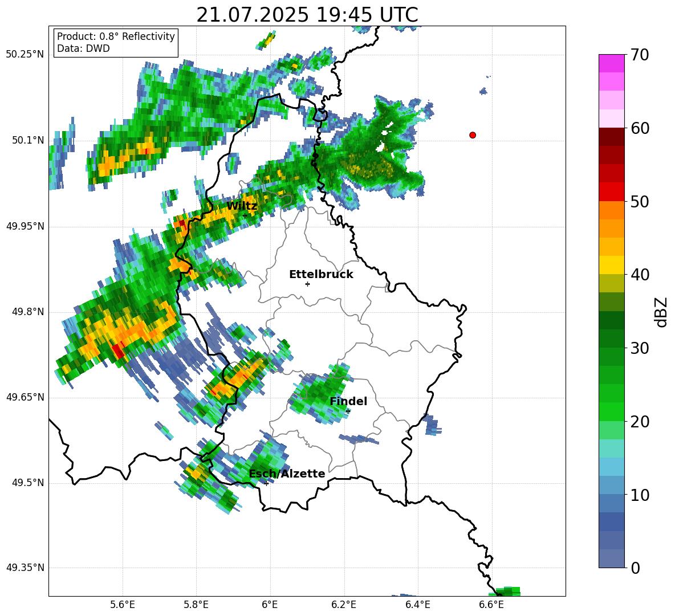
Task: Click the 70 dBZ colorbar tick label
Action: tap(640, 55)
